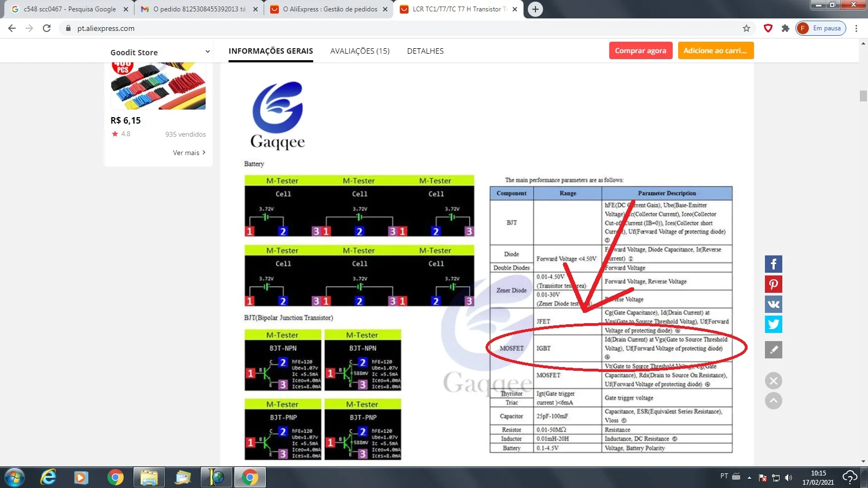Close the 'c548 scc0467' Google tab
Screen dimensions: 868x488
[126, 9]
